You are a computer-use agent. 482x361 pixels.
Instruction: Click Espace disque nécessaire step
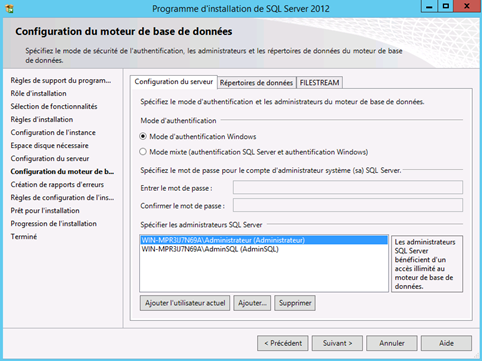pyautogui.click(x=49, y=145)
